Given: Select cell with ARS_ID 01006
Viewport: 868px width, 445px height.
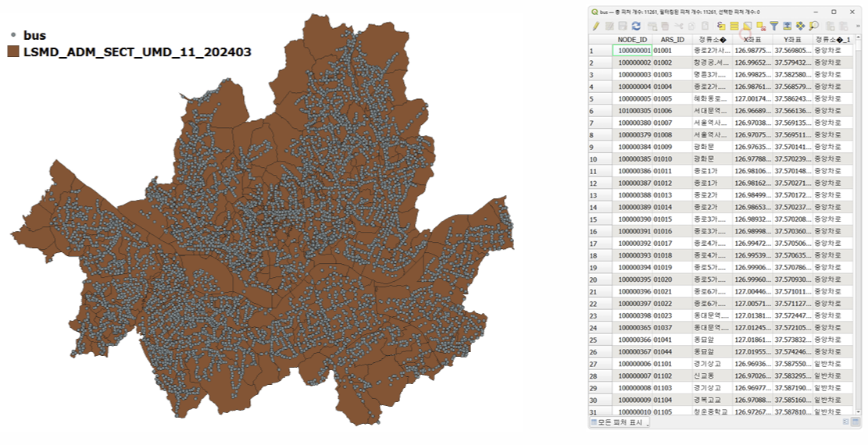Looking at the screenshot, I should (x=672, y=111).
